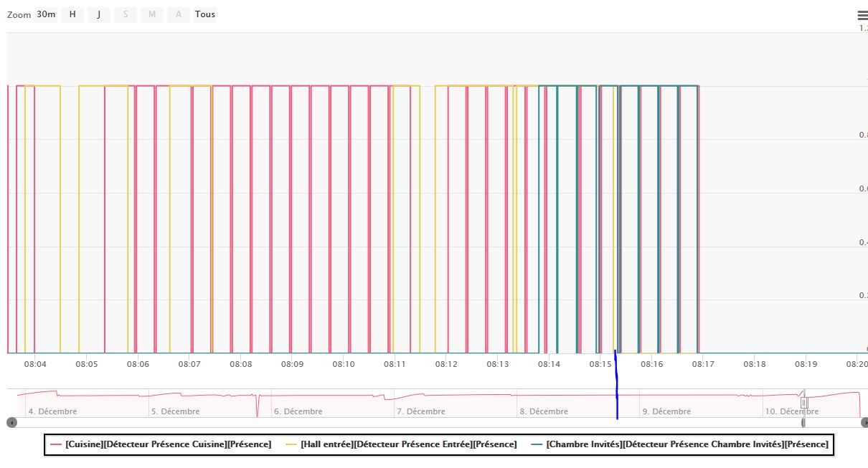Click 5. Décembre in the navigator

(175, 411)
